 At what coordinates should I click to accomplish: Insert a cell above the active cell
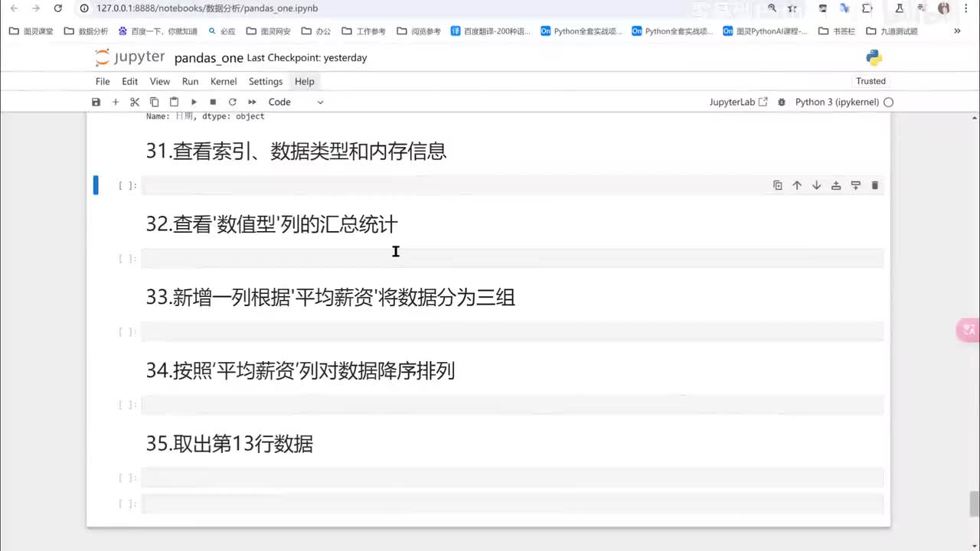pyautogui.click(x=836, y=185)
